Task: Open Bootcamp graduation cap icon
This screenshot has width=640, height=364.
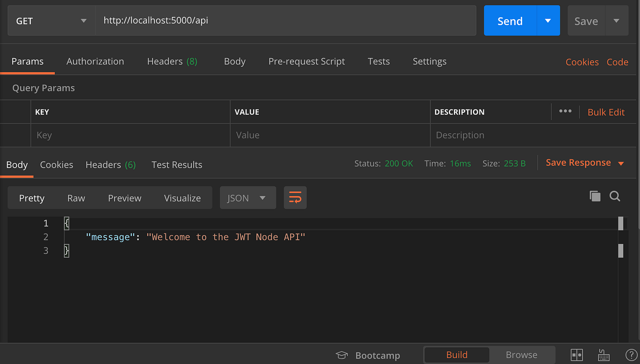Action: [341, 355]
